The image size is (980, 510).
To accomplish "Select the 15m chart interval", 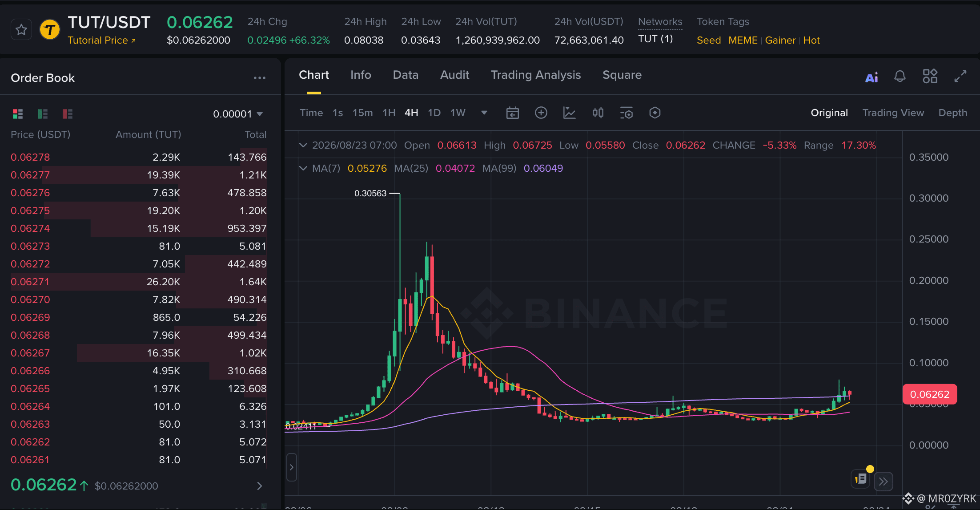I will click(x=363, y=113).
